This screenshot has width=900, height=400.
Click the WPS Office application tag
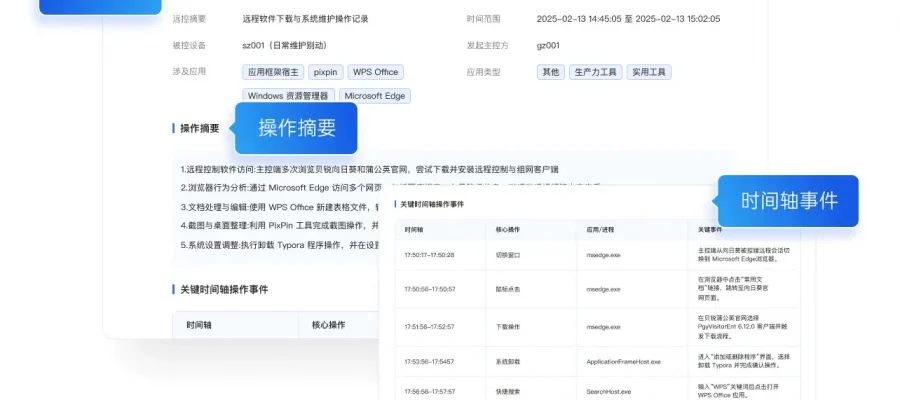click(x=375, y=72)
